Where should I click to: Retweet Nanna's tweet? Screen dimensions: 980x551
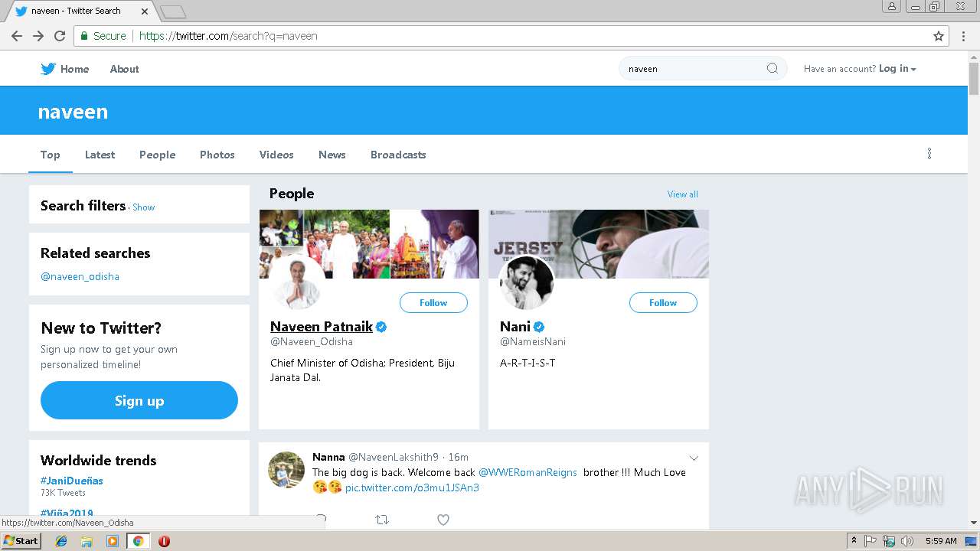[x=382, y=520]
